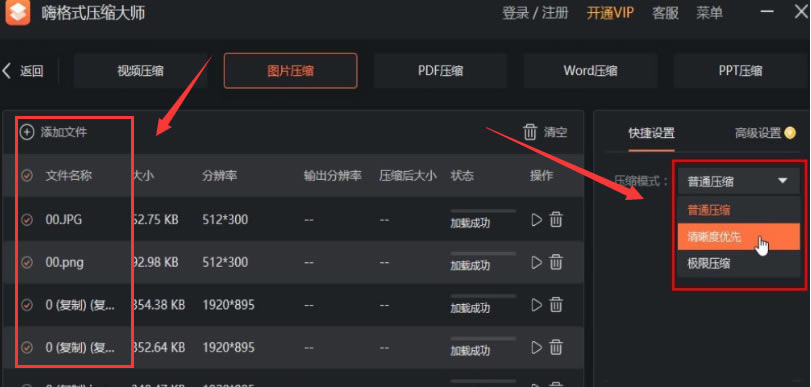Switch to the 快捷设置 tab
811x387 pixels.
tap(651, 133)
